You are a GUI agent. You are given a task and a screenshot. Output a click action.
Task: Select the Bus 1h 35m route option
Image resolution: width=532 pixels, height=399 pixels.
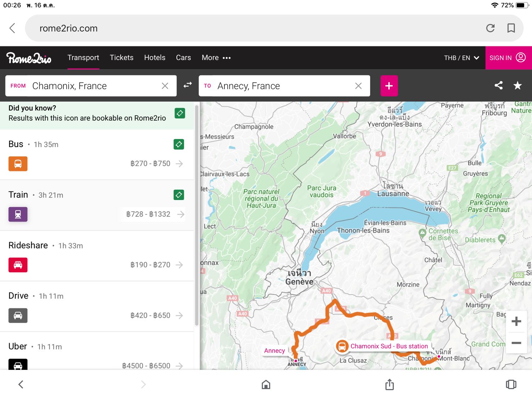click(x=97, y=154)
